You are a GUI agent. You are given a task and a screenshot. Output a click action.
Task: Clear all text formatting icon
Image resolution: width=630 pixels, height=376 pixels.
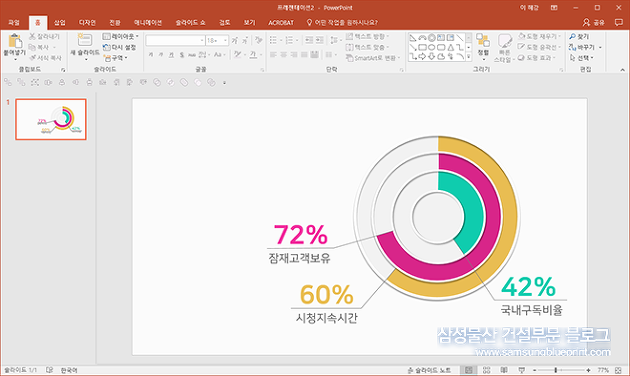[258, 40]
